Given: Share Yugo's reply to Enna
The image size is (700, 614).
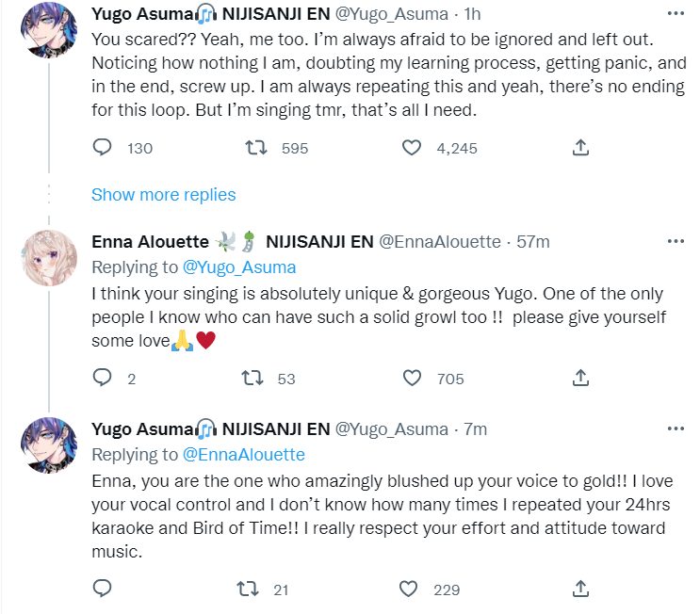Looking at the screenshot, I should (x=581, y=590).
